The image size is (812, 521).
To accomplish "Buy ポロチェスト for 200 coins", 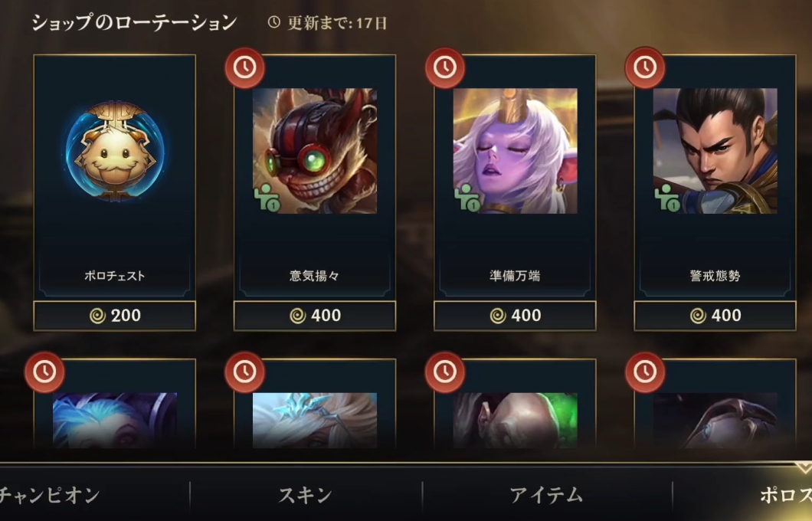I will point(114,316).
